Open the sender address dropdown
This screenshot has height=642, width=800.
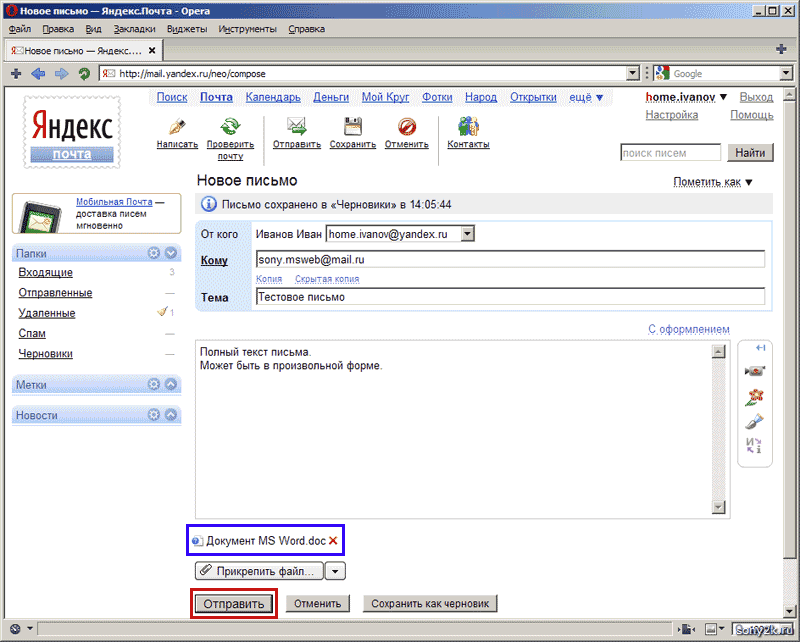[x=467, y=234]
